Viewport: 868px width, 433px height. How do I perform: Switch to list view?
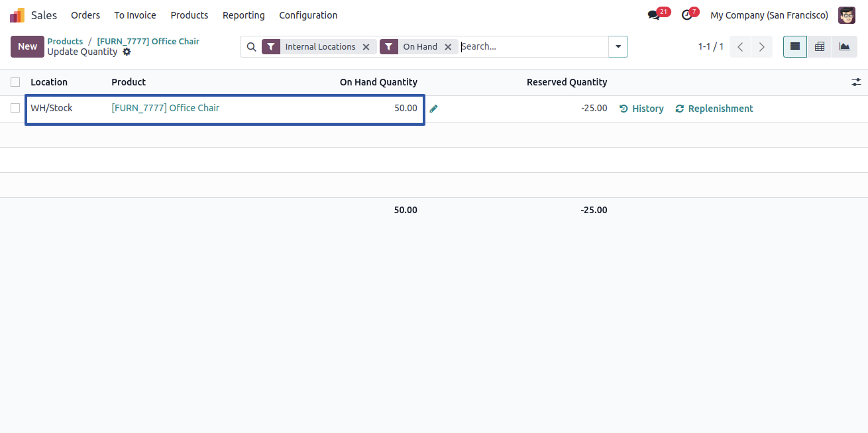[795, 46]
